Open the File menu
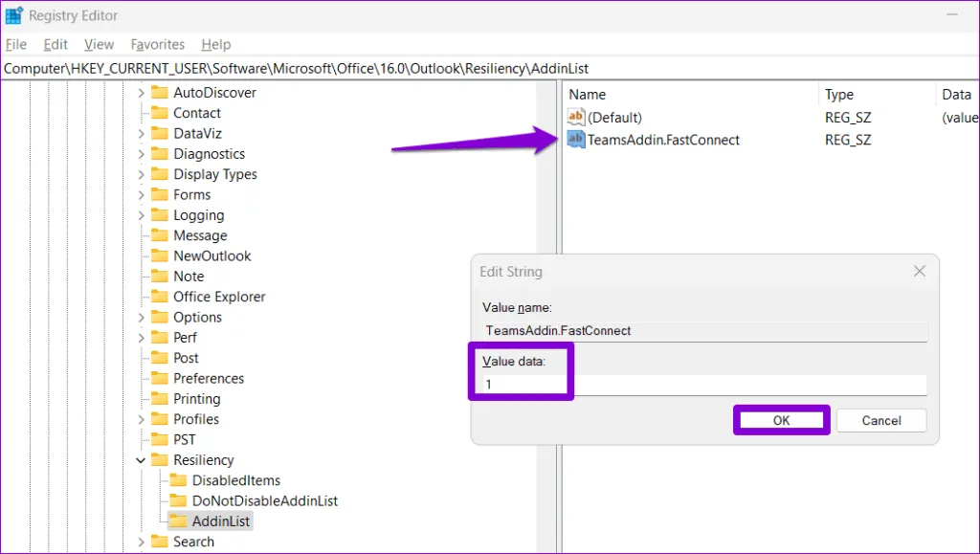980x554 pixels. (16, 44)
